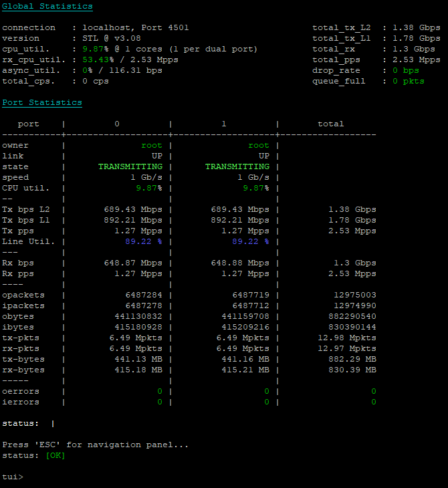The height and width of the screenshot is (488, 448).
Task: Click the total Tx bps L1 1.78 Gbps in table
Action: click(352, 221)
